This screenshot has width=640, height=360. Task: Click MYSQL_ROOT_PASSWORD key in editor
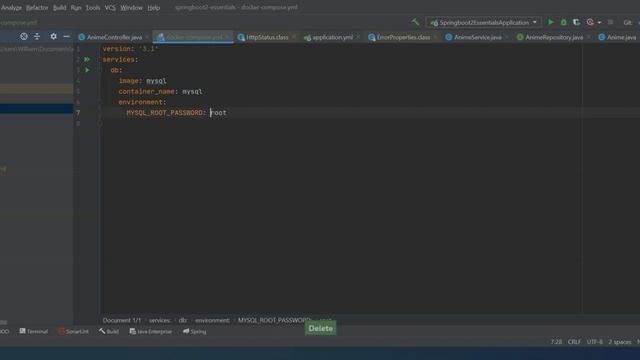tap(164, 113)
